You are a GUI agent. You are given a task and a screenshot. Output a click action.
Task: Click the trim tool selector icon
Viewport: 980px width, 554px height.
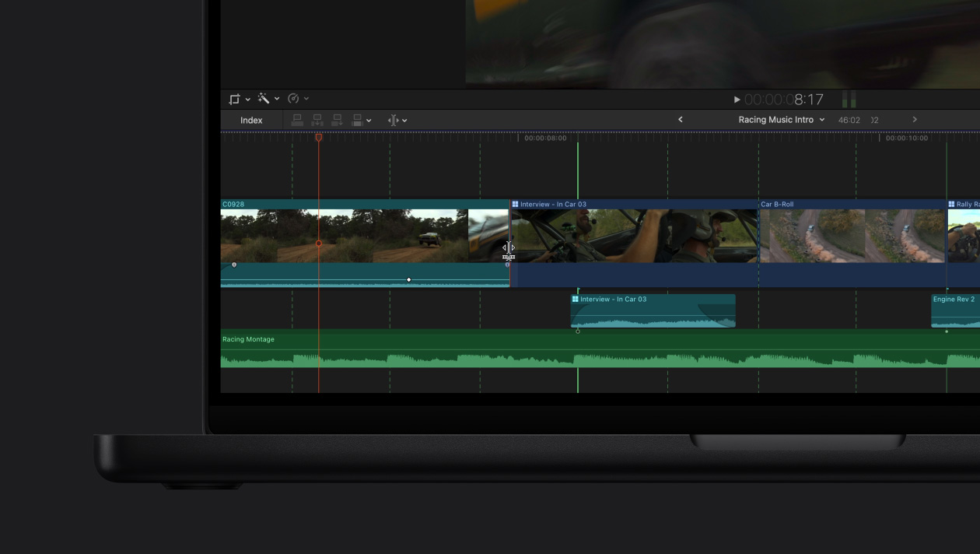393,120
